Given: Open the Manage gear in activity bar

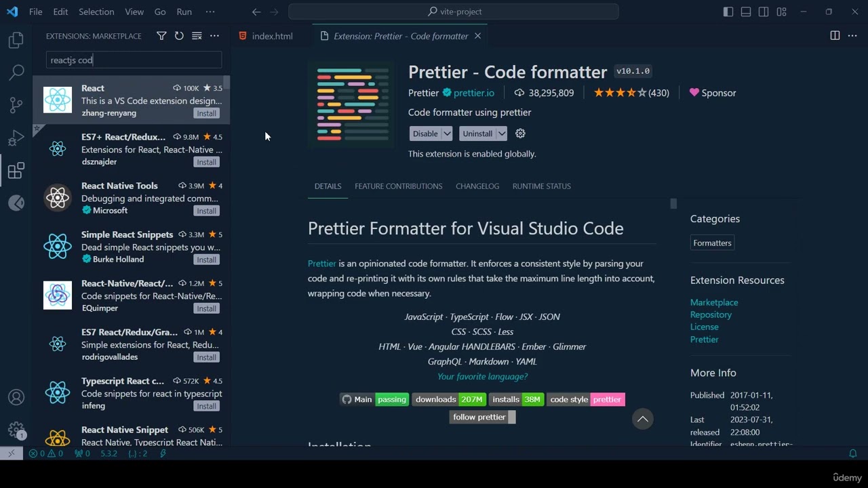Looking at the screenshot, I should (16, 430).
